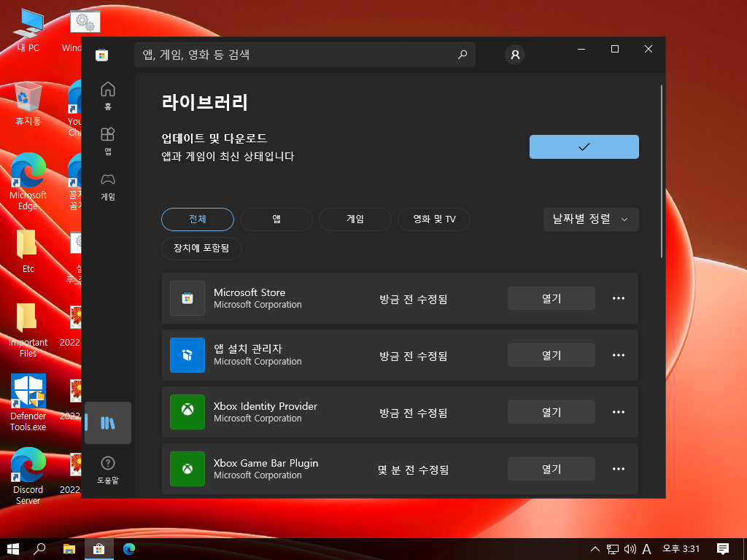747x560 pixels.
Task: Launch Microsoft Edge from the taskbar
Action: tap(129, 549)
